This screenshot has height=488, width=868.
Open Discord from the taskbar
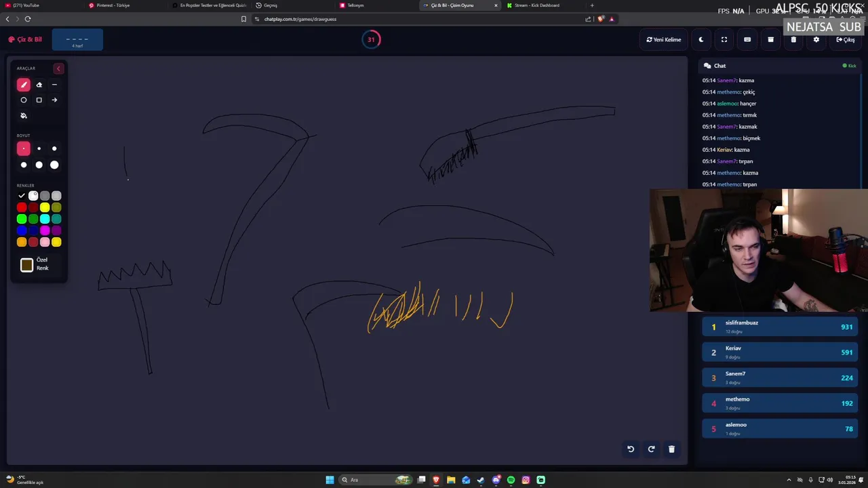click(x=496, y=480)
